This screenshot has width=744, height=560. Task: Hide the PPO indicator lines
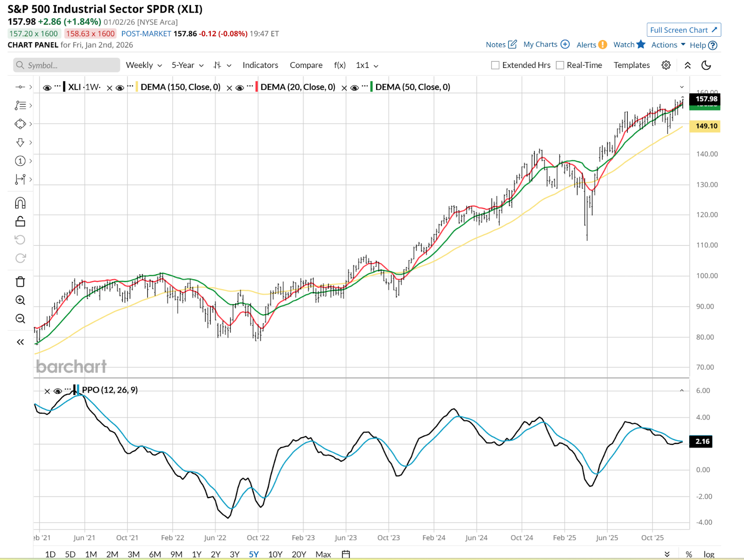[58, 391]
